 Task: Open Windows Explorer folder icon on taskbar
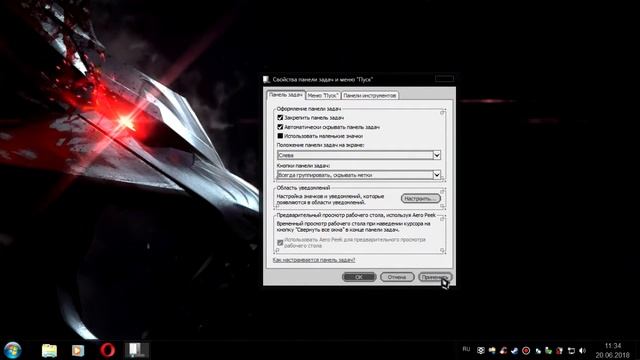click(x=49, y=351)
